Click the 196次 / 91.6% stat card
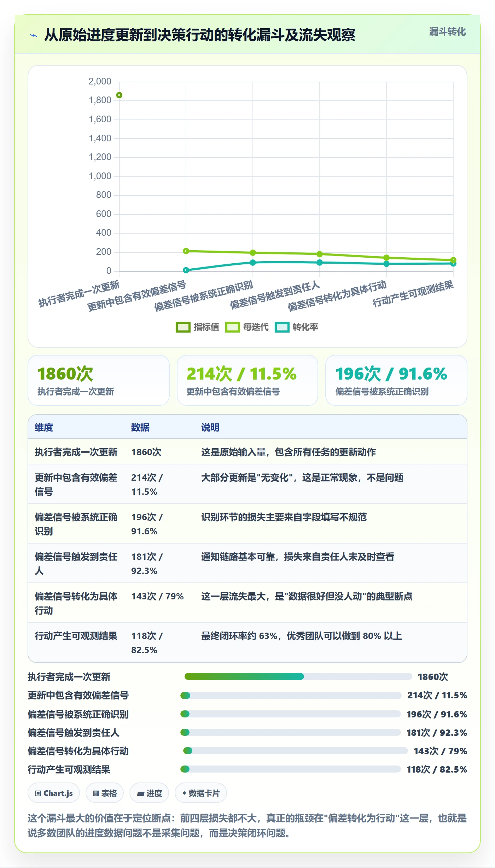This screenshot has height=868, width=495. pyautogui.click(x=396, y=380)
